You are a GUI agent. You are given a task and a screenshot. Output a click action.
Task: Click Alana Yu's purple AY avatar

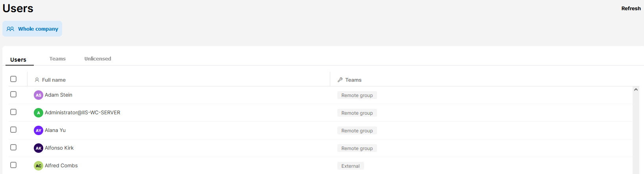pos(38,130)
